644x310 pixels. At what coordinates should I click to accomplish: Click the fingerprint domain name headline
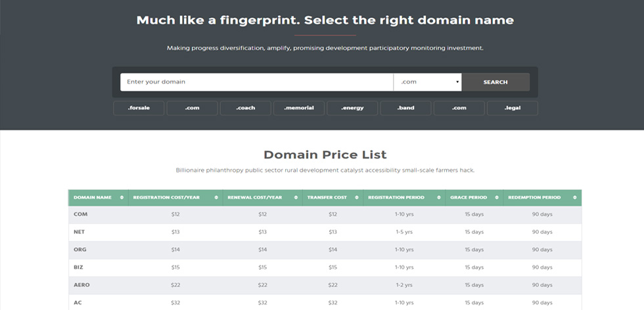point(325,20)
